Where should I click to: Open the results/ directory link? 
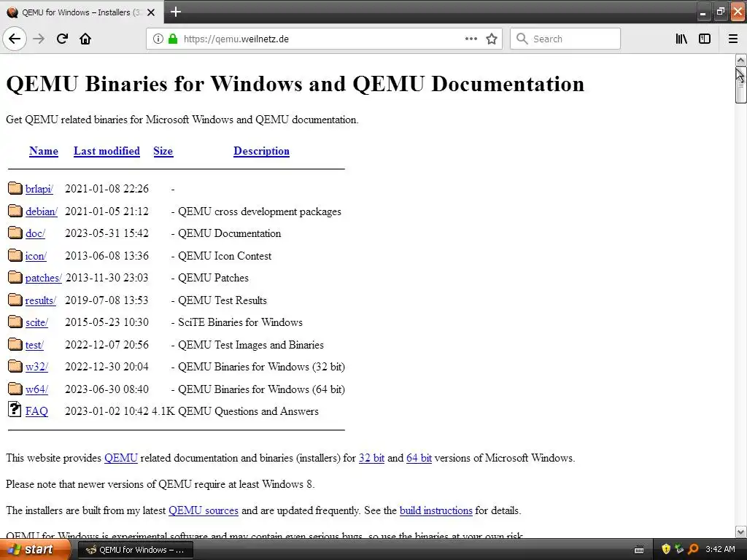tap(41, 300)
